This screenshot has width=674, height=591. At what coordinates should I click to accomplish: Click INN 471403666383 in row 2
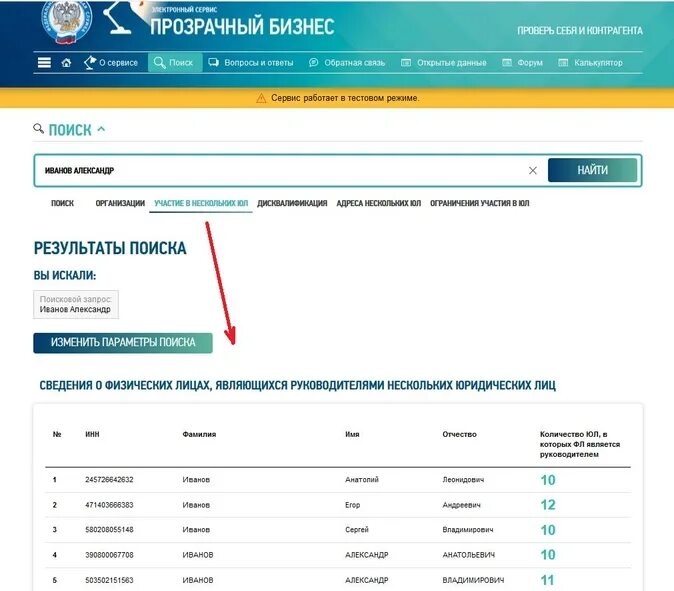[109, 505]
